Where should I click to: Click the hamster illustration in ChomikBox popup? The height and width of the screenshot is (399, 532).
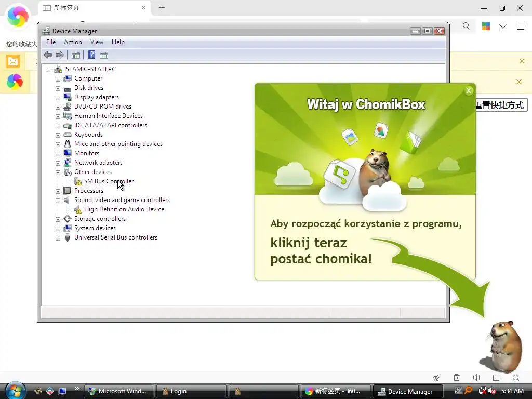coord(375,173)
